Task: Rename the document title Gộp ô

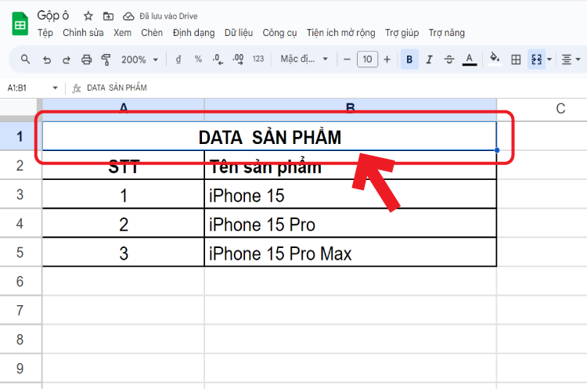Action: click(x=52, y=16)
